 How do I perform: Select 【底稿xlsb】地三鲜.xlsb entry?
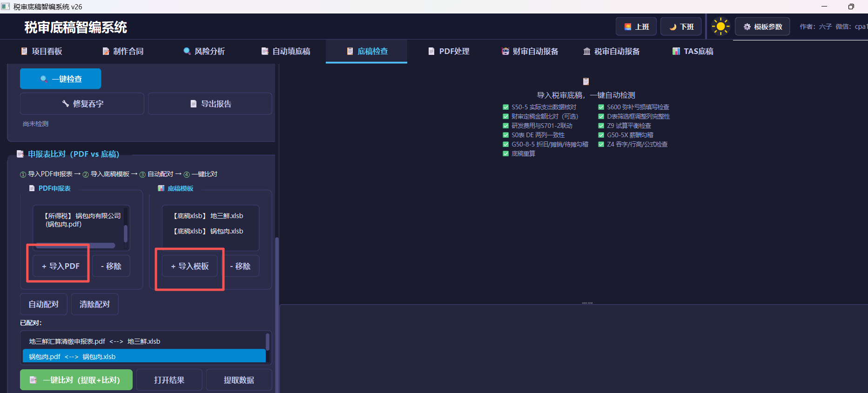(208, 216)
